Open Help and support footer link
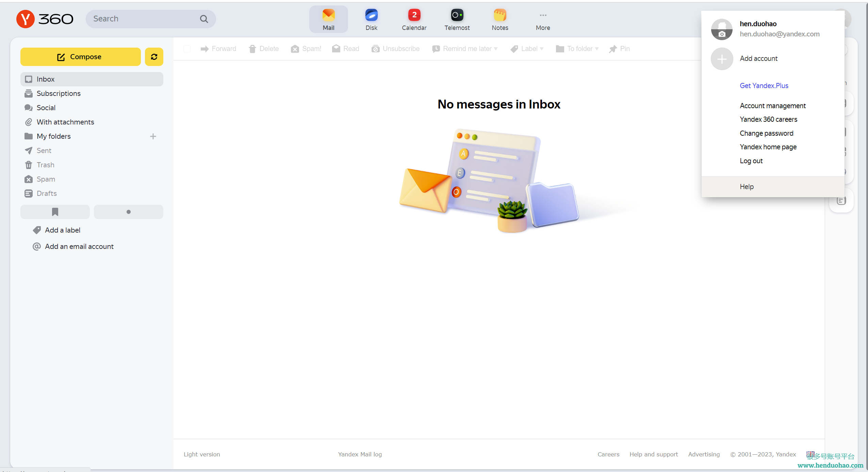The height and width of the screenshot is (472, 868). pyautogui.click(x=654, y=454)
